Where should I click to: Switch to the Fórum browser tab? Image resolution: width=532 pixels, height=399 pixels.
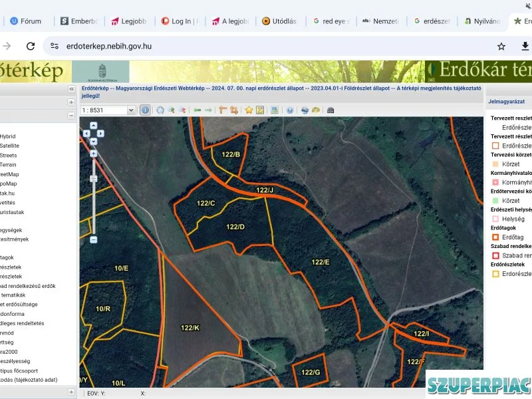click(x=26, y=21)
